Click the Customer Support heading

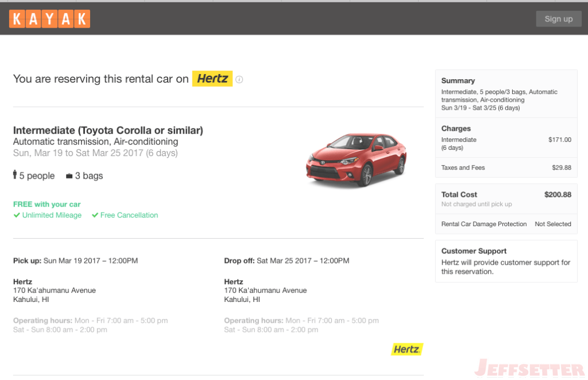474,251
